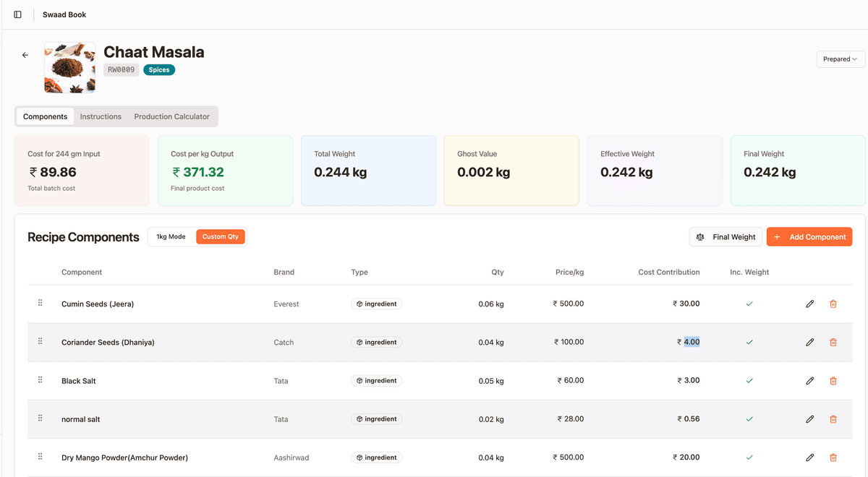Select the Custom Qty mode

click(221, 237)
